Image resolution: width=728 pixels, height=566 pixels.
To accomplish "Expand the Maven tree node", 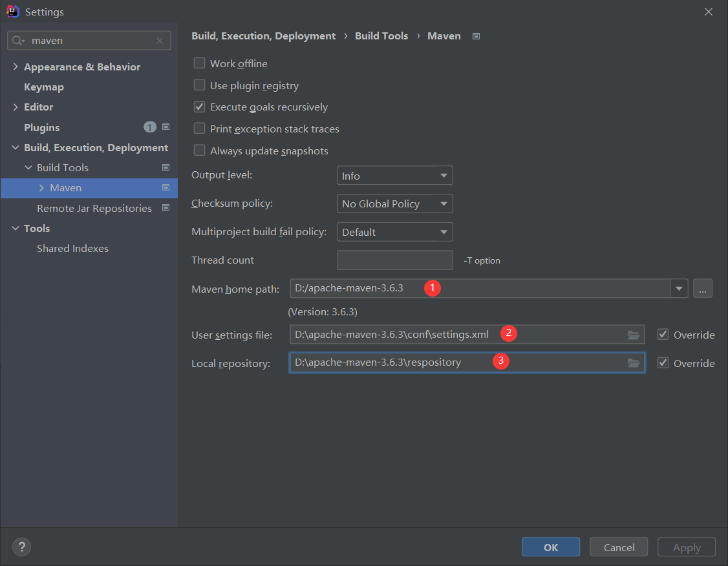I will (41, 188).
